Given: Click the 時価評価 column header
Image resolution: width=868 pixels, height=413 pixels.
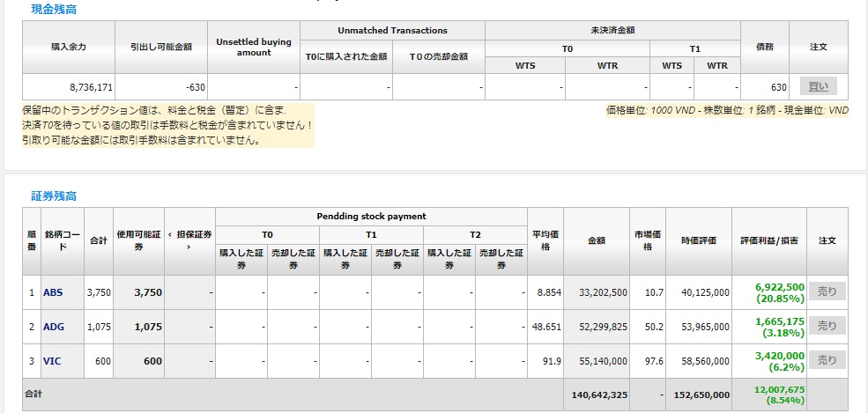Looking at the screenshot, I should click(x=698, y=240).
